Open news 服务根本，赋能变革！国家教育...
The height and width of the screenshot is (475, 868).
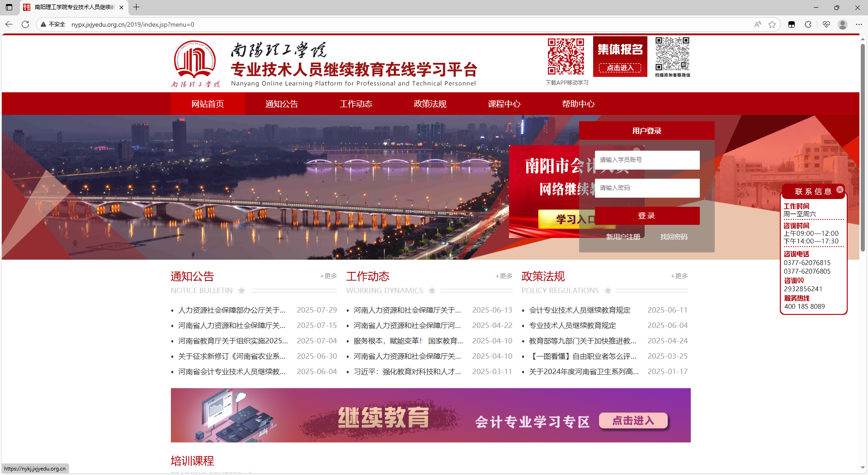(x=409, y=341)
